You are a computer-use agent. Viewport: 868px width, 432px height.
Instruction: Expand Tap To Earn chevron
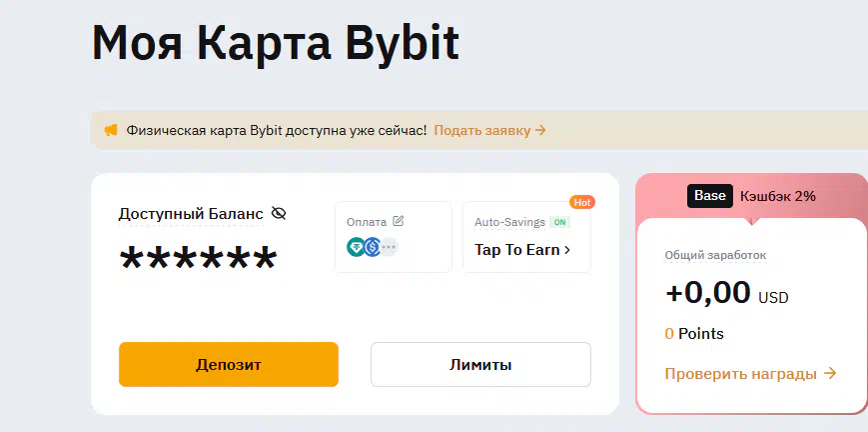[567, 250]
